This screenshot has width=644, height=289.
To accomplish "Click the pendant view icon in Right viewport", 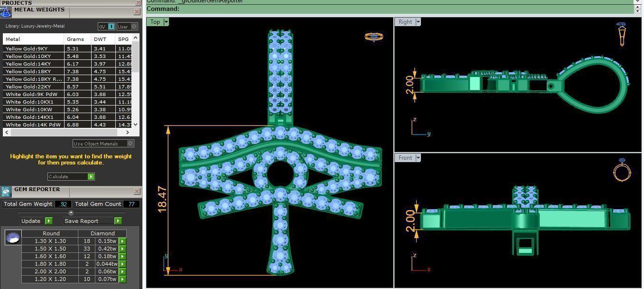I will (622, 34).
